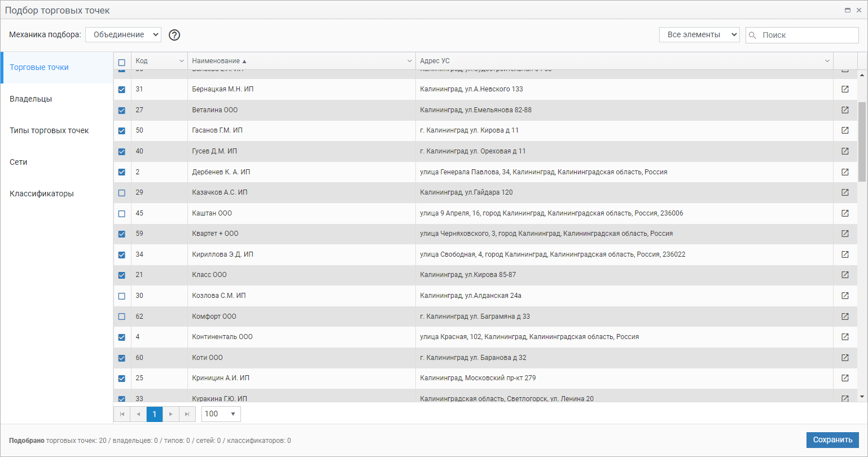Image resolution: width=868 pixels, height=457 pixels.
Task: Open external link for Континенталь ООО row
Action: pos(845,337)
